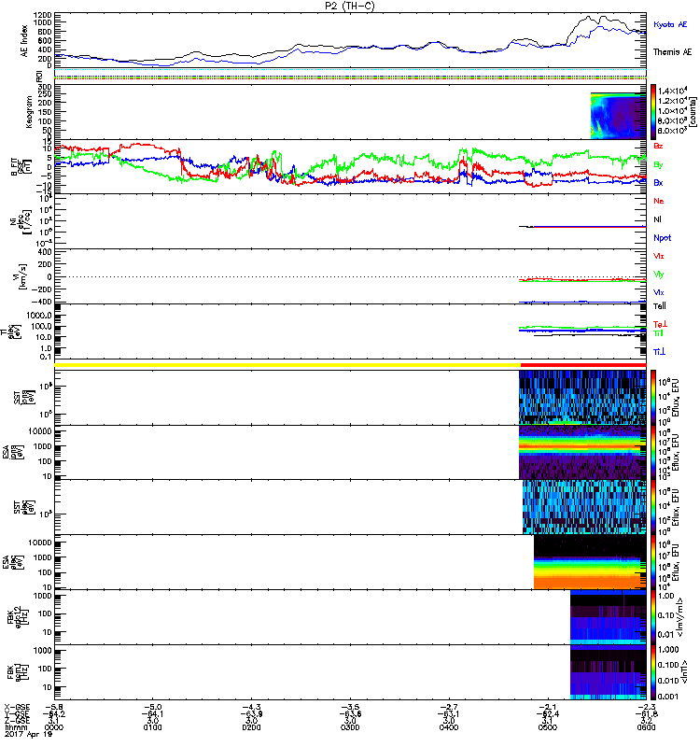Click the X-GSE value -5.8
This screenshot has width=700, height=747.
click(54, 707)
